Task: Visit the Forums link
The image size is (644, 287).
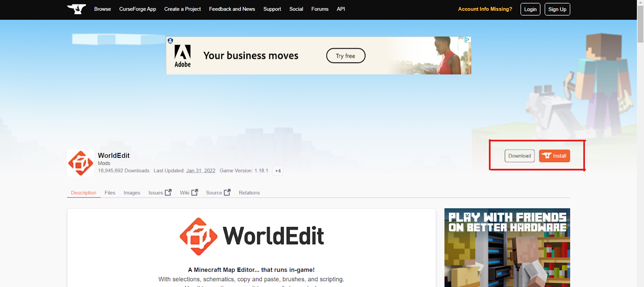Action: pos(320,9)
